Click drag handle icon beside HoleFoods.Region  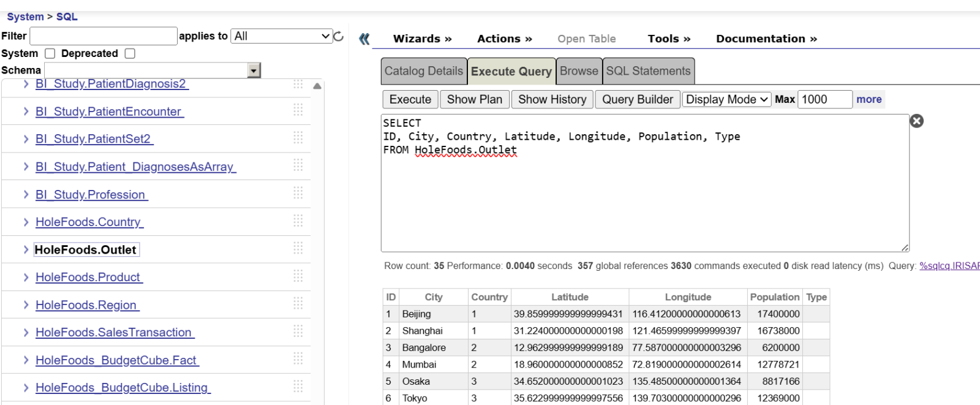[298, 303]
